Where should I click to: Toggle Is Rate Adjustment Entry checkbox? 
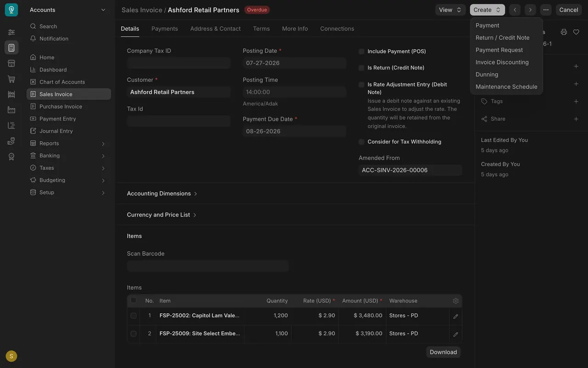(362, 85)
